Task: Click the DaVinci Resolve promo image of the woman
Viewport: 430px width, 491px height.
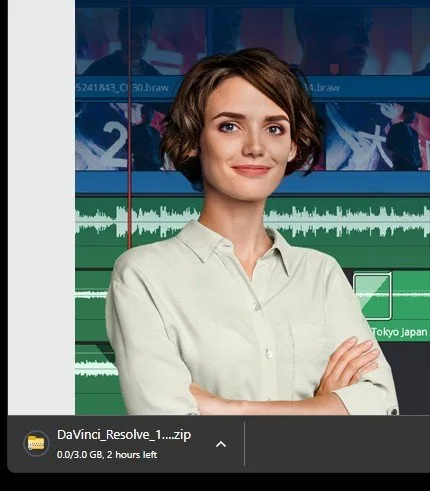Action: pyautogui.click(x=252, y=207)
